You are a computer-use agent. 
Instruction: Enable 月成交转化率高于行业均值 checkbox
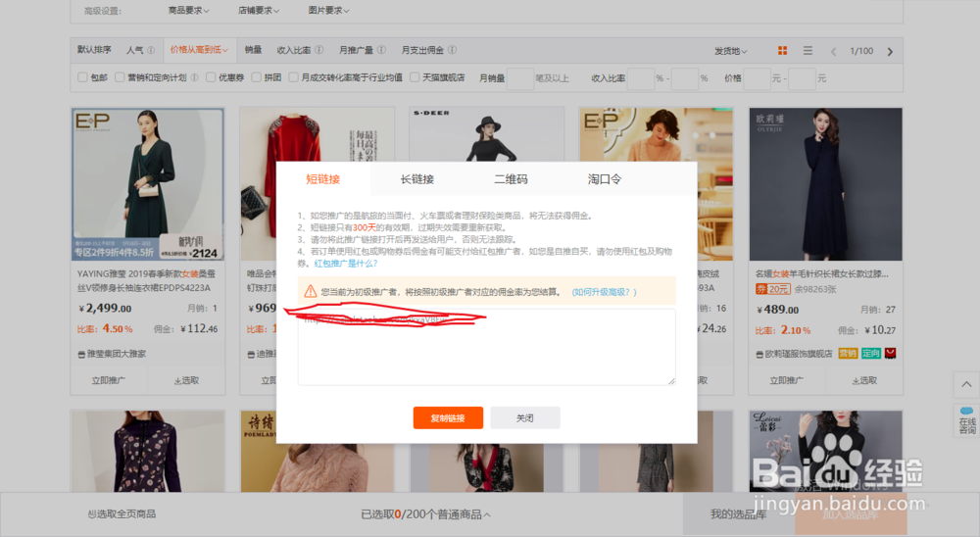[293, 77]
